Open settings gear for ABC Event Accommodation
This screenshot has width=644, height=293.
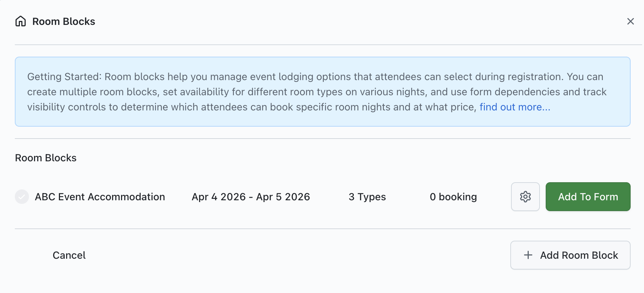point(525,197)
